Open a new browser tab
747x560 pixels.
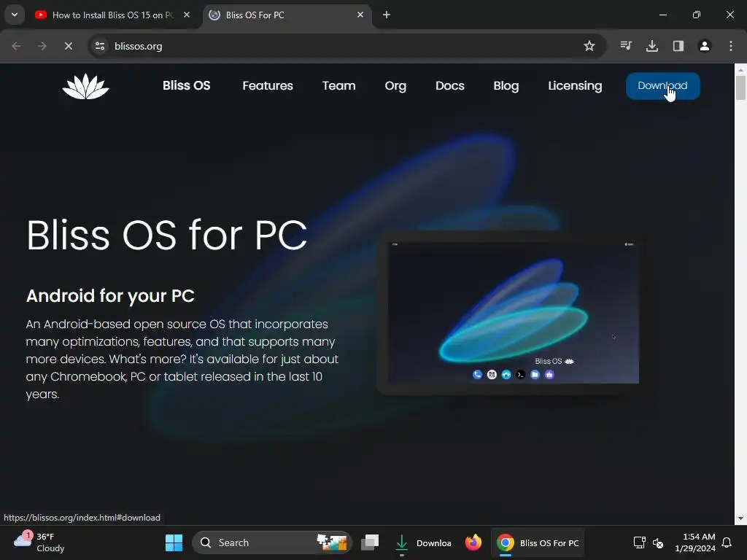pyautogui.click(x=387, y=15)
